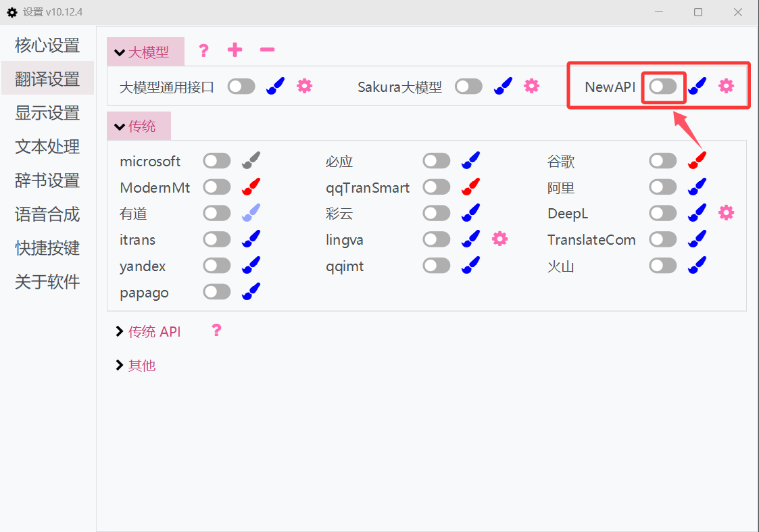Collapse the 大模型 section
Viewport: 759px width, 532px height.
click(145, 50)
